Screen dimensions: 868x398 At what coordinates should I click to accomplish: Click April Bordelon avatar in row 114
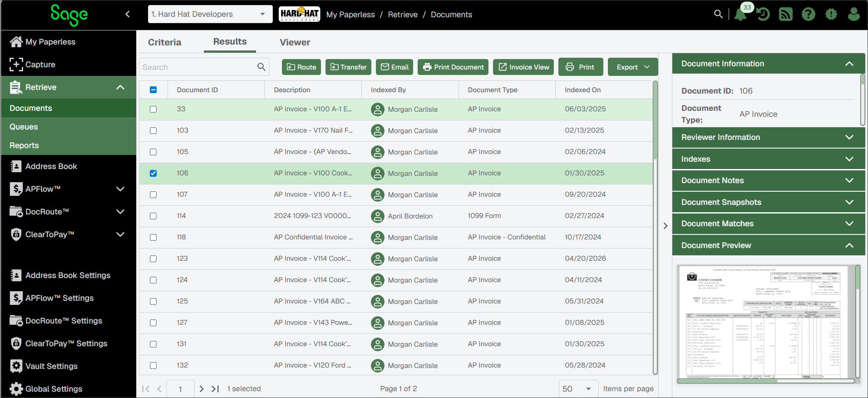coord(378,216)
